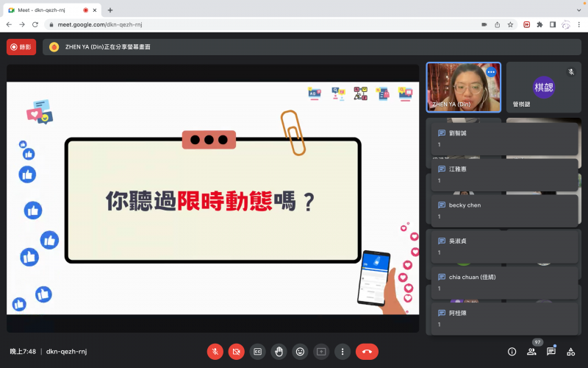Bookmark this page with the star icon
Image resolution: width=588 pixels, height=368 pixels.
click(x=510, y=24)
